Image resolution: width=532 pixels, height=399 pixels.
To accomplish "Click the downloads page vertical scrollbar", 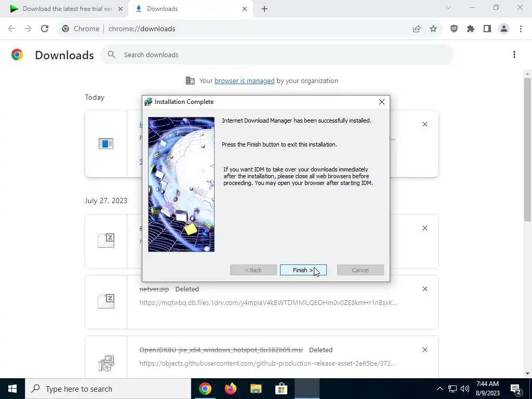I will point(528,149).
